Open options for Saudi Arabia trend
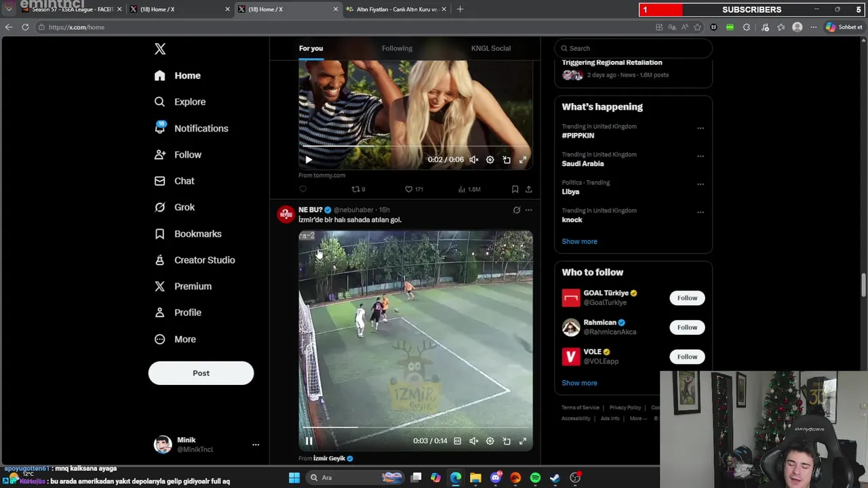 [x=701, y=156]
